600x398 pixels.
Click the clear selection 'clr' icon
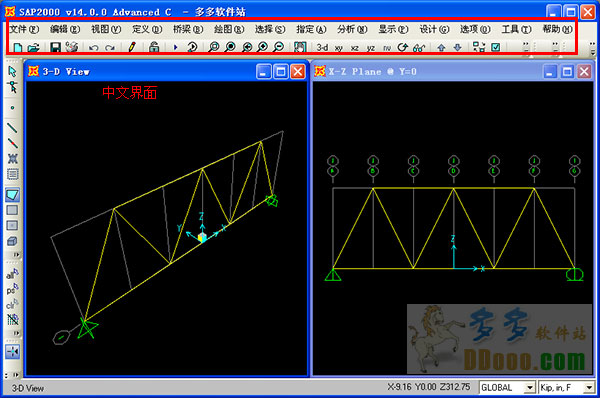pyautogui.click(x=12, y=304)
